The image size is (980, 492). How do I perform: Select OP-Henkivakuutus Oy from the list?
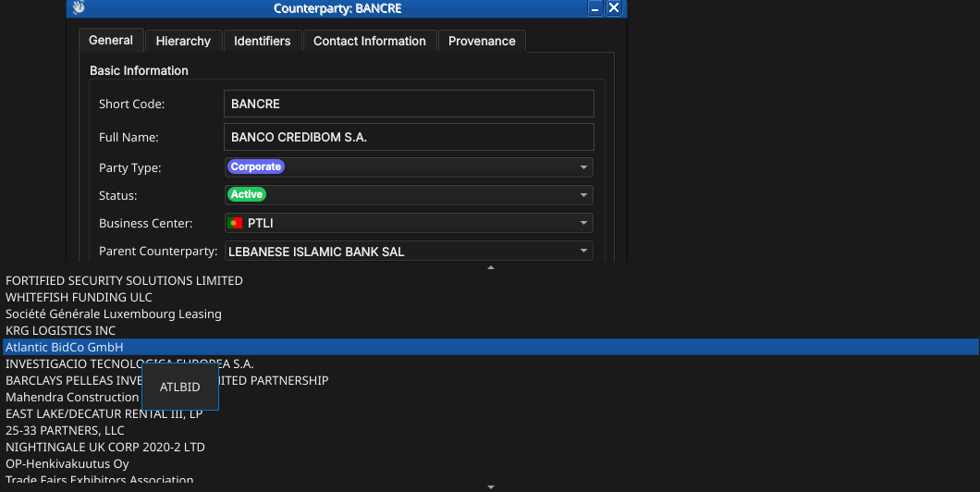click(x=491, y=464)
